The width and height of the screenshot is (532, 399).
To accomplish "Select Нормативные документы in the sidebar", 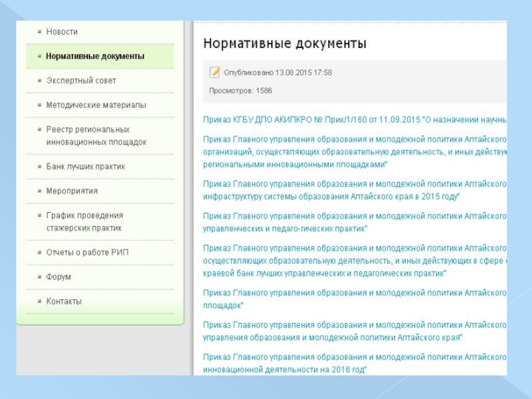I will pos(95,57).
